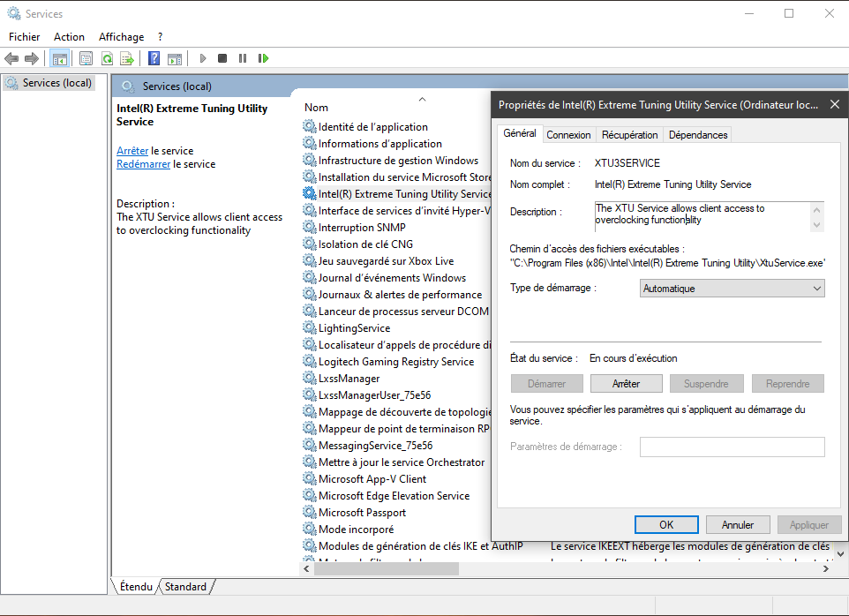
Task: Click the Forward arrow in the toolbar
Action: tap(32, 58)
